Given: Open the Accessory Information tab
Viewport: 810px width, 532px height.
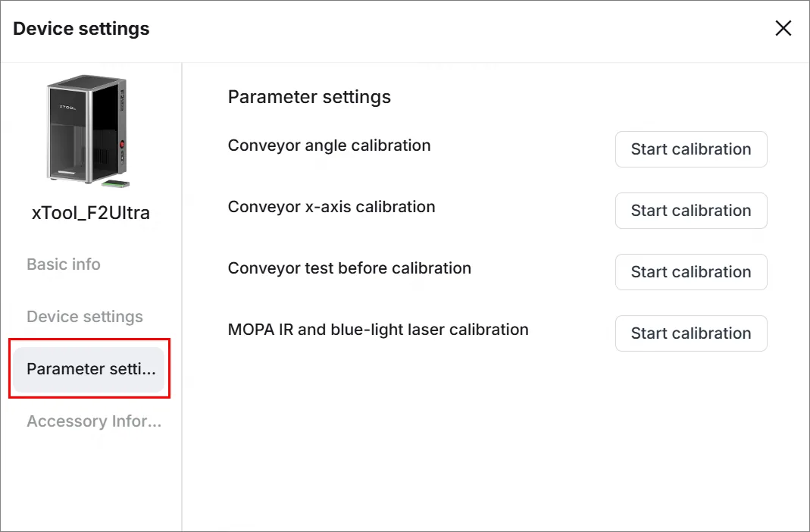Looking at the screenshot, I should [x=94, y=421].
